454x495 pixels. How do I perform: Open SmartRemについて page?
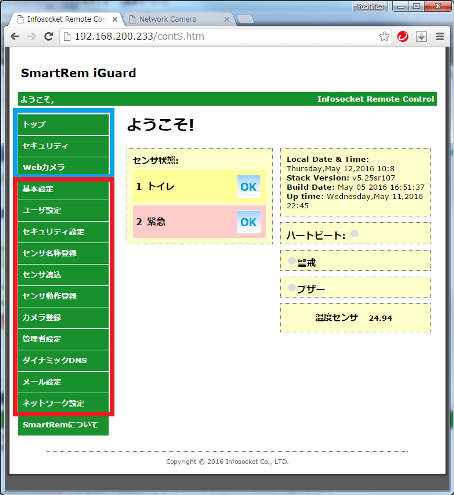pyautogui.click(x=63, y=425)
